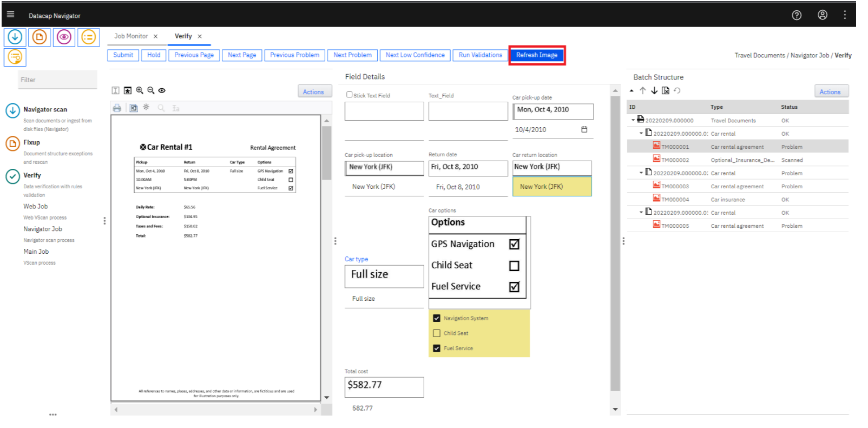
Task: Open the calendar picker for 10/4/2010 date
Action: pos(584,129)
